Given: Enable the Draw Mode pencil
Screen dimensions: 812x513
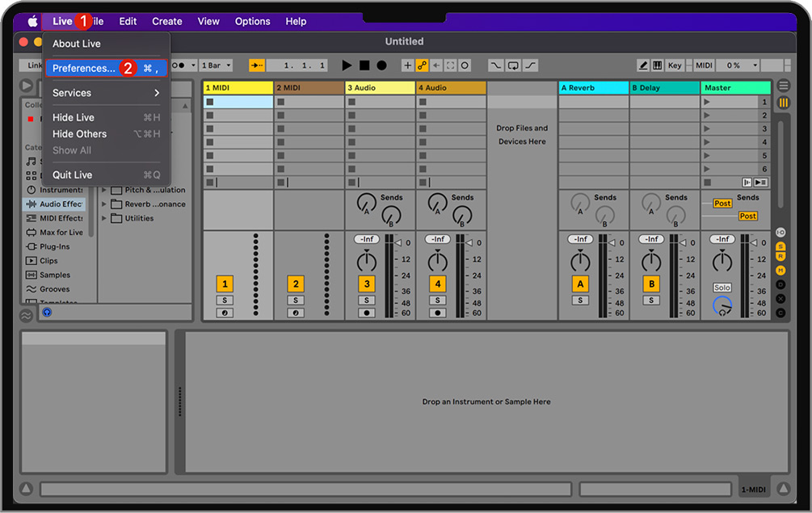Looking at the screenshot, I should [643, 65].
